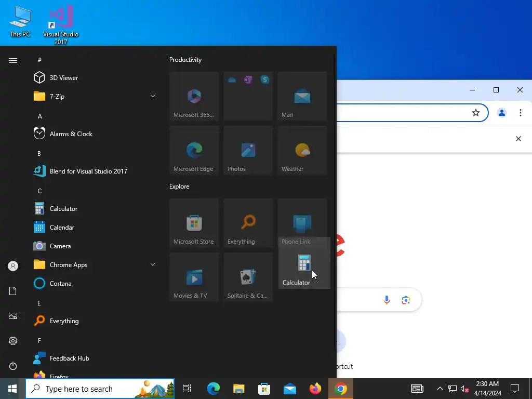Open the Microsoft Edge tile
This screenshot has height=399, width=532.
coord(194,150)
